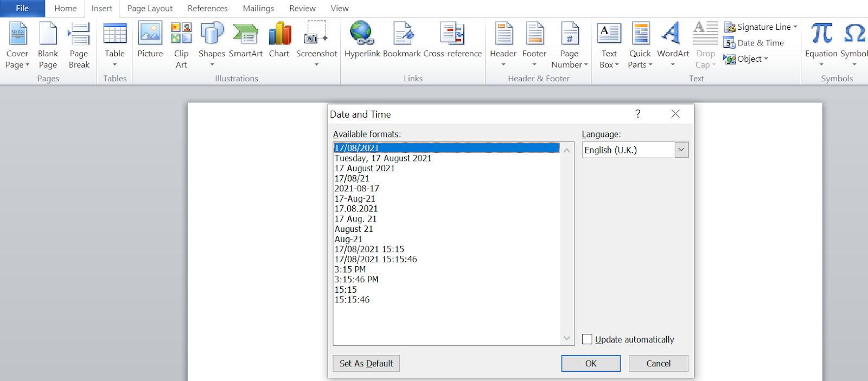868x381 pixels.
Task: Choose format 17/08/2021 15:15
Action: (446, 249)
